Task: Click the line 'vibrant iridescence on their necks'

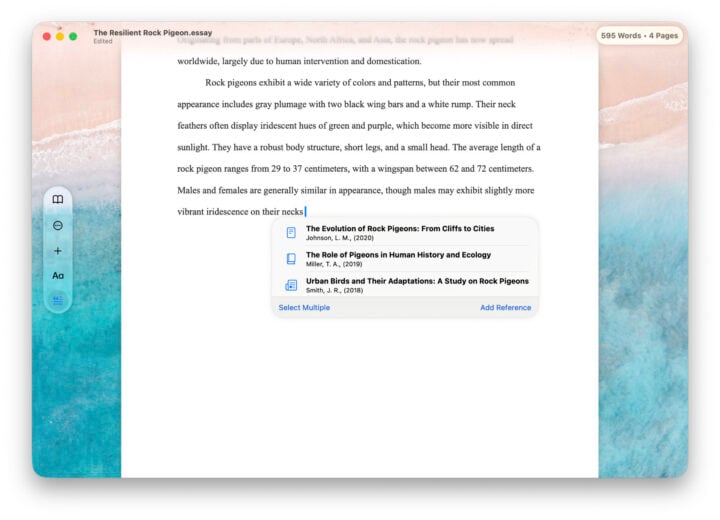Action: (x=240, y=212)
